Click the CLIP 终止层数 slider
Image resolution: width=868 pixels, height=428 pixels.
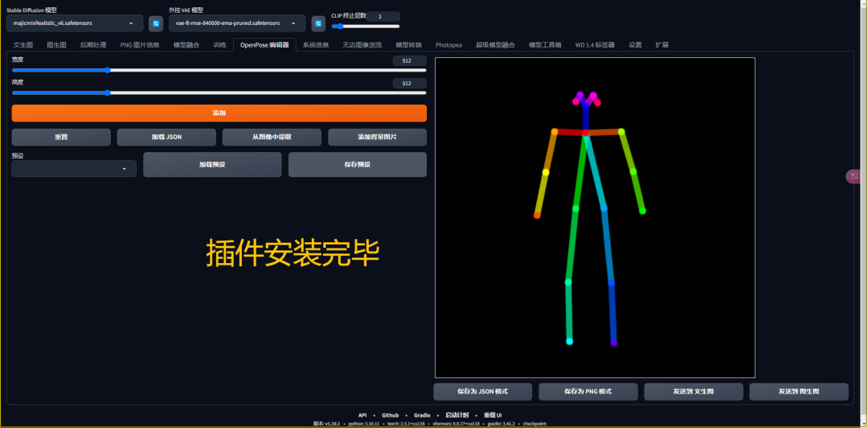tap(366, 26)
